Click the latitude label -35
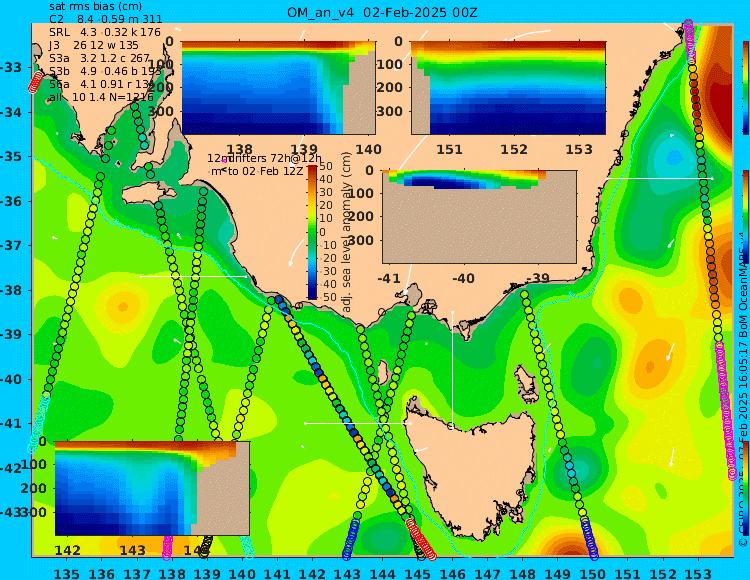750x580 pixels. (11, 156)
